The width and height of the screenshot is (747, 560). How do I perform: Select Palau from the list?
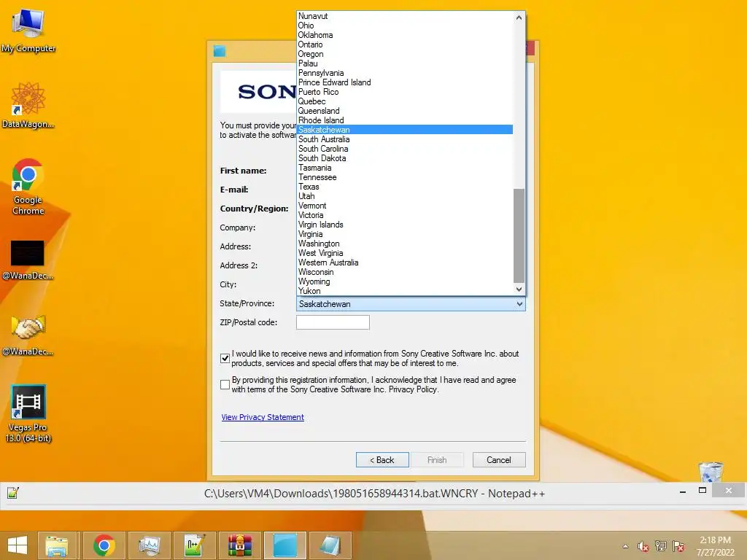pyautogui.click(x=404, y=63)
